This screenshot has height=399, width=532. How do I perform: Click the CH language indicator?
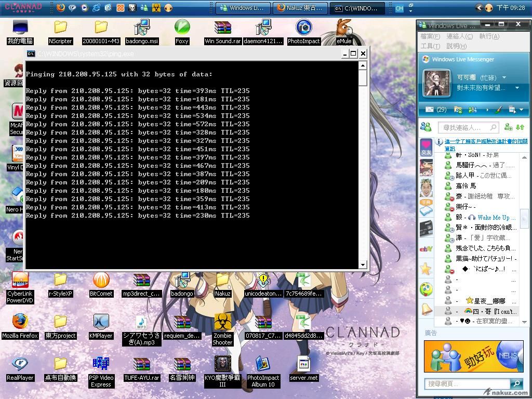pyautogui.click(x=400, y=8)
